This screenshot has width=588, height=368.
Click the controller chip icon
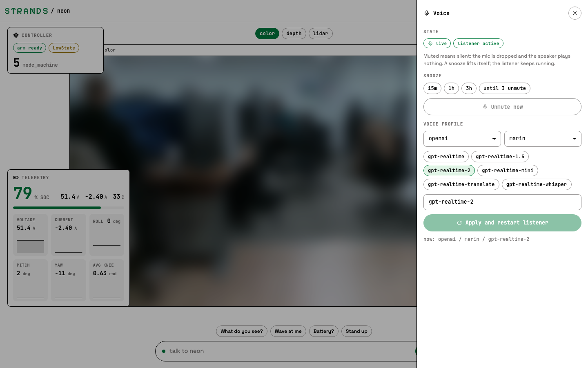click(x=16, y=35)
